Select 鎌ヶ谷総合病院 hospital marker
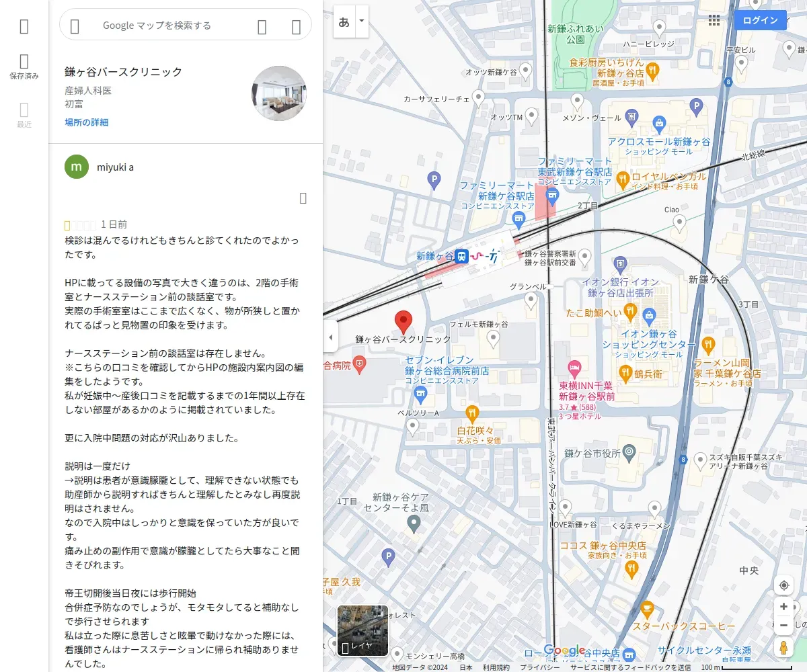The height and width of the screenshot is (672, 807). (360, 365)
